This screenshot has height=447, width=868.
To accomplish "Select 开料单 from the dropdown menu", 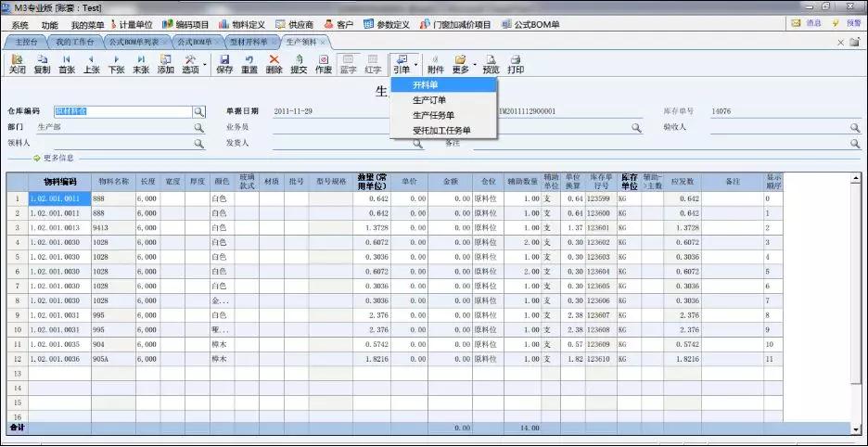I will pos(444,85).
